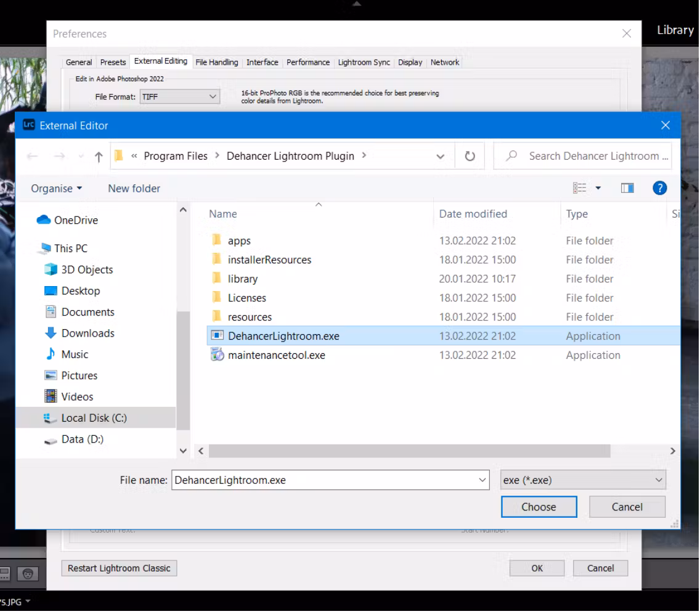The height and width of the screenshot is (614, 700).
Task: Refresh the folder listing
Action: click(x=470, y=157)
